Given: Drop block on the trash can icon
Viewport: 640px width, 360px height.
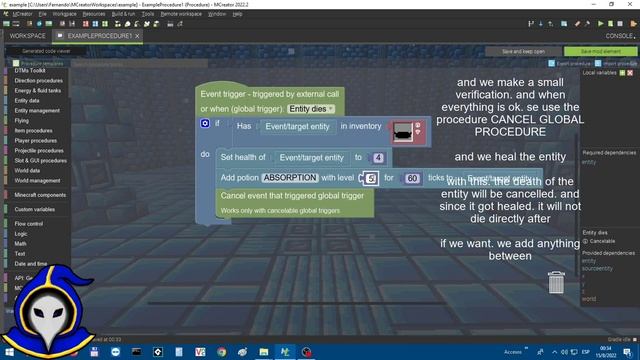Looking at the screenshot, I should pos(556,282).
